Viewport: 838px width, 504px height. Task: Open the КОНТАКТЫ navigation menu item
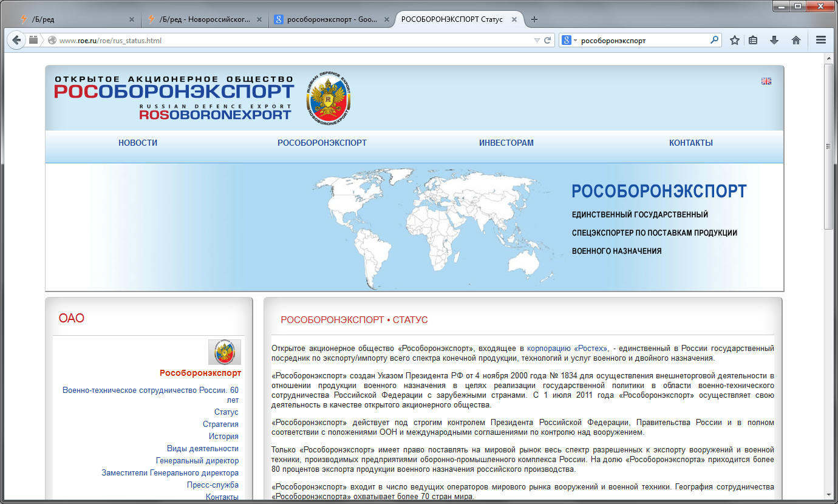(691, 143)
